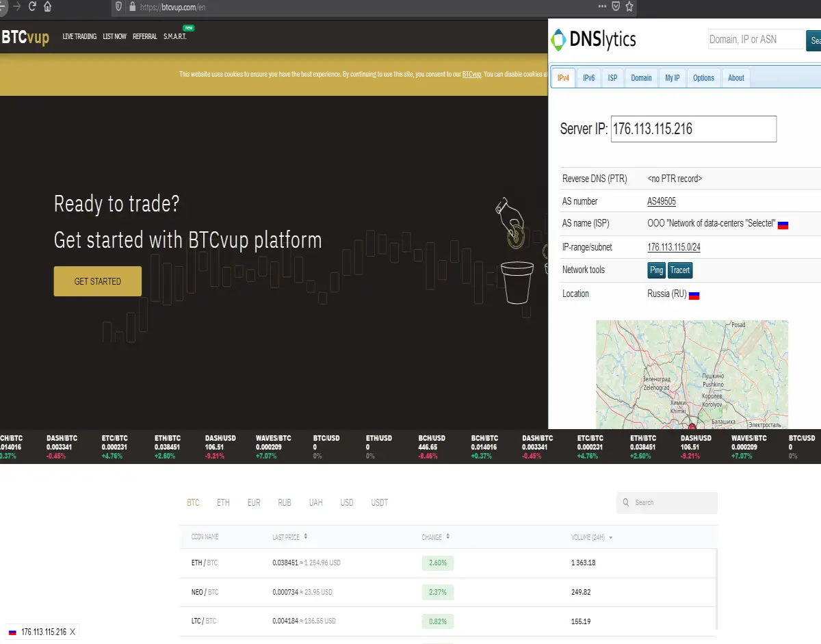
Task: Open the three-dot page actions menu
Action: tap(602, 6)
